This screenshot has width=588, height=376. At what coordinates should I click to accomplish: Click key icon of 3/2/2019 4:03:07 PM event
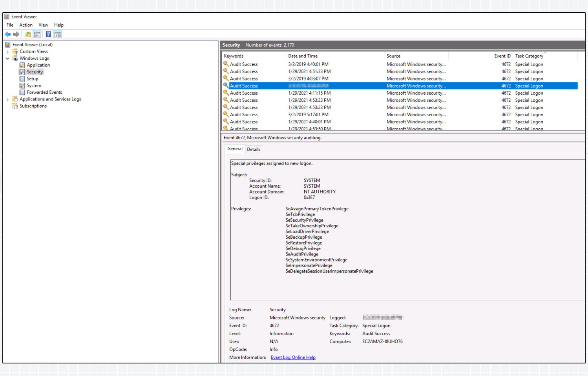(x=226, y=78)
